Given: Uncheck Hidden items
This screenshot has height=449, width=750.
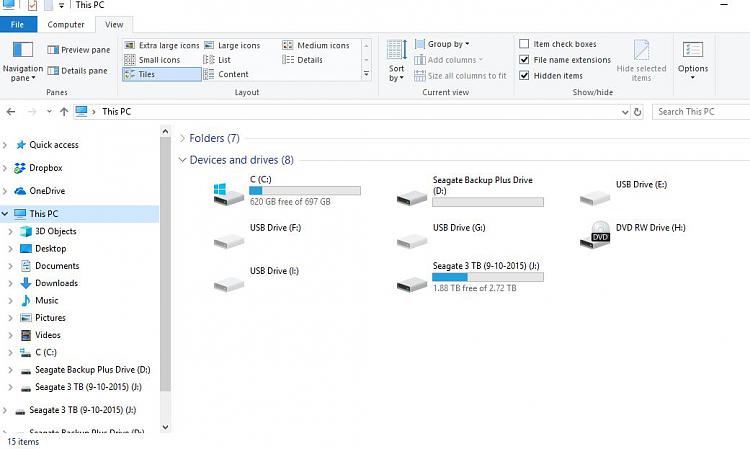Looking at the screenshot, I should click(524, 76).
